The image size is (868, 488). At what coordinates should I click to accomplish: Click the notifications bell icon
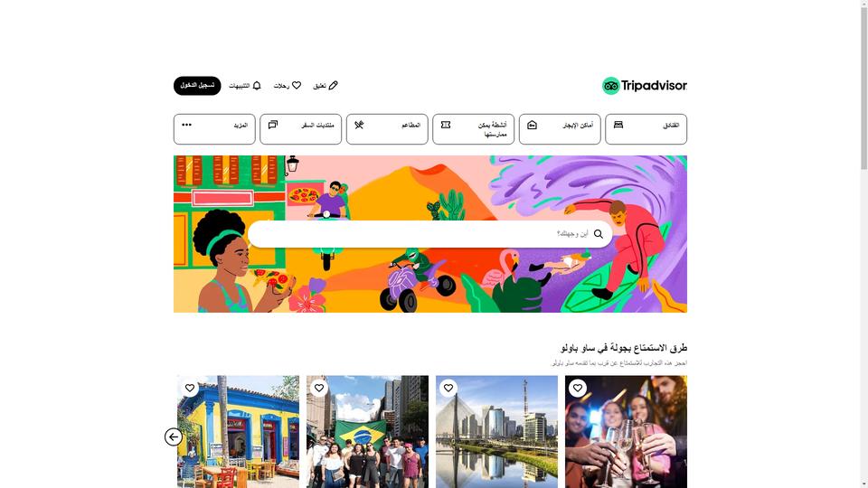(257, 85)
